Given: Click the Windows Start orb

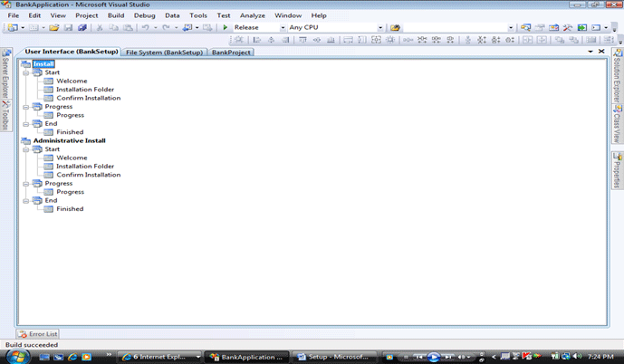Looking at the screenshot, I should (17, 356).
